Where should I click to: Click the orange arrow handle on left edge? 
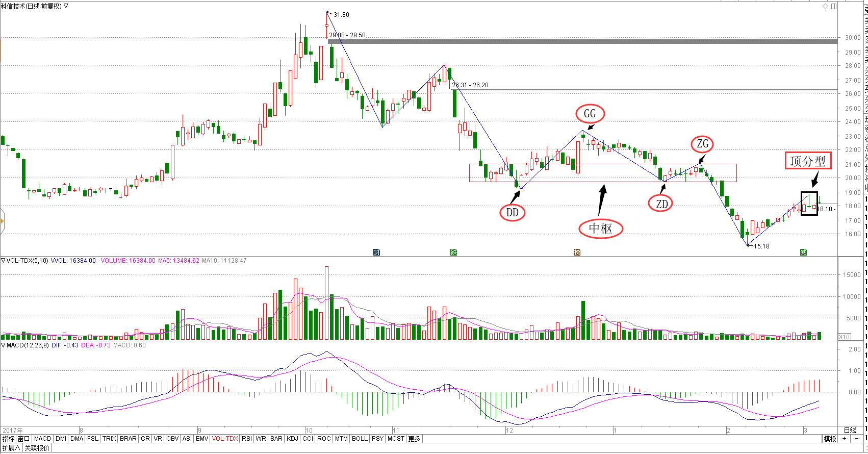[x=2, y=221]
